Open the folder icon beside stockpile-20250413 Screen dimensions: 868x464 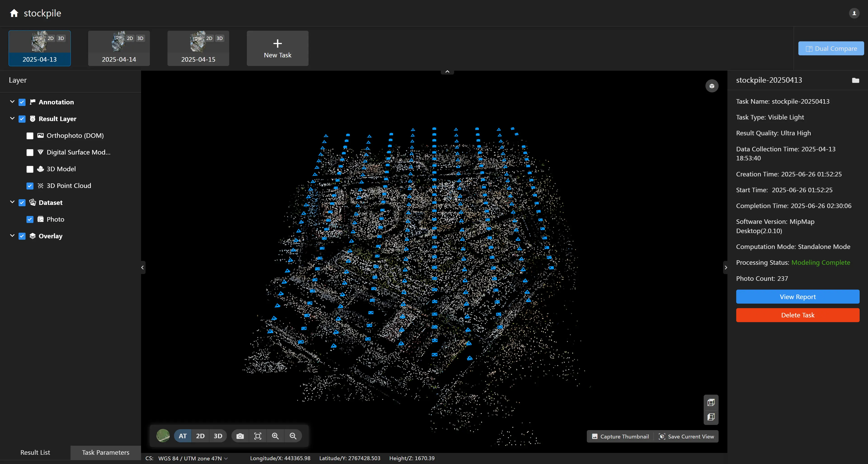click(x=855, y=80)
